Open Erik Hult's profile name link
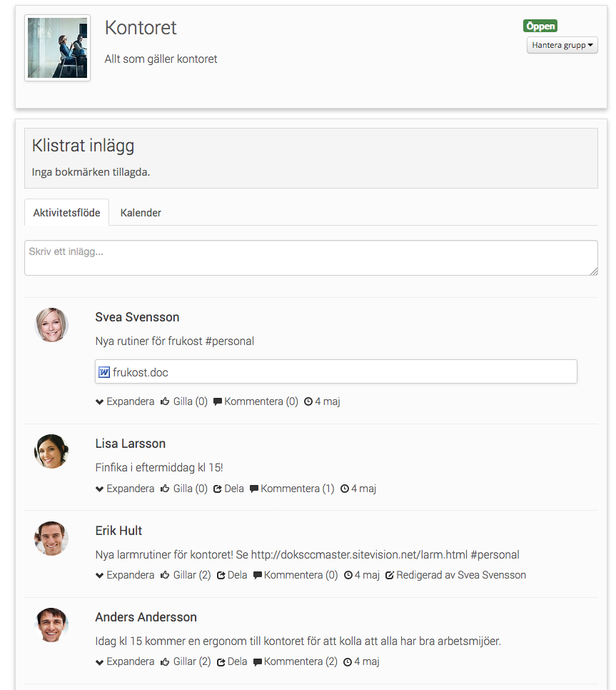 118,531
